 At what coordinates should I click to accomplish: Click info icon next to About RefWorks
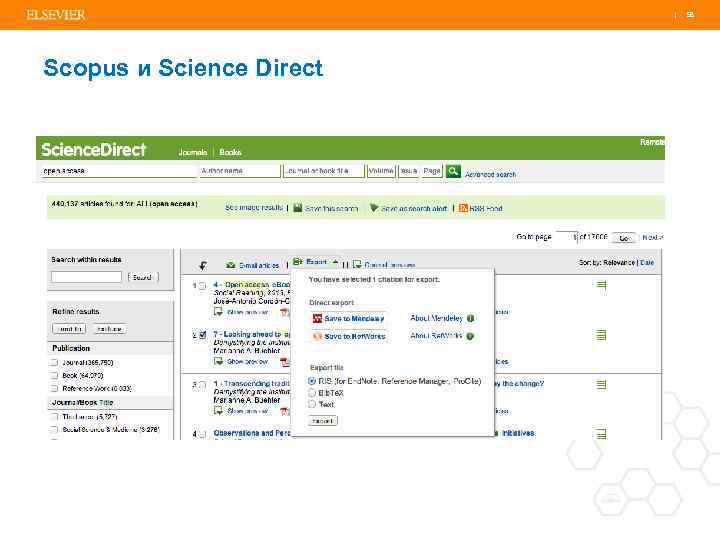pos(470,336)
